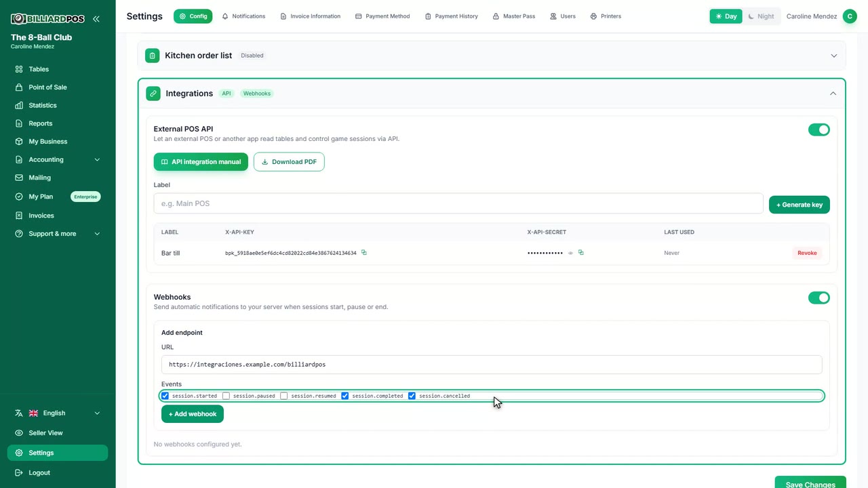Click the Integrations link icon
Viewport: 868px width, 488px height.
coord(153,94)
